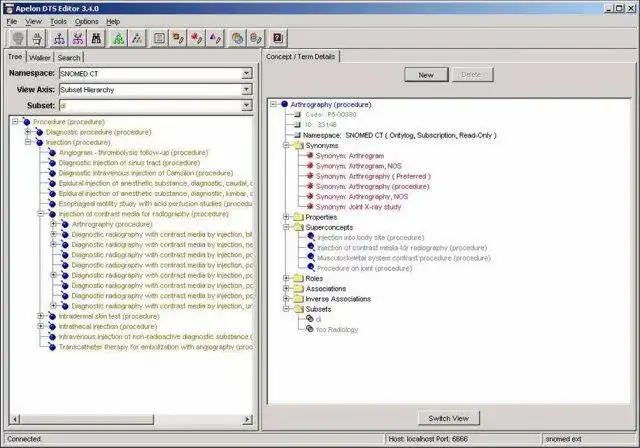
Task: Click the grey plug connect toolbar icon
Action: click(x=18, y=38)
